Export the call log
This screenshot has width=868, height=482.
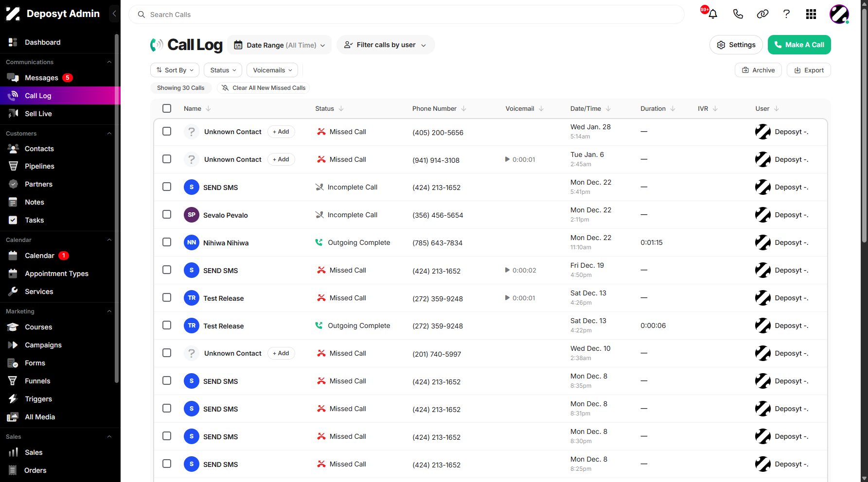809,70
